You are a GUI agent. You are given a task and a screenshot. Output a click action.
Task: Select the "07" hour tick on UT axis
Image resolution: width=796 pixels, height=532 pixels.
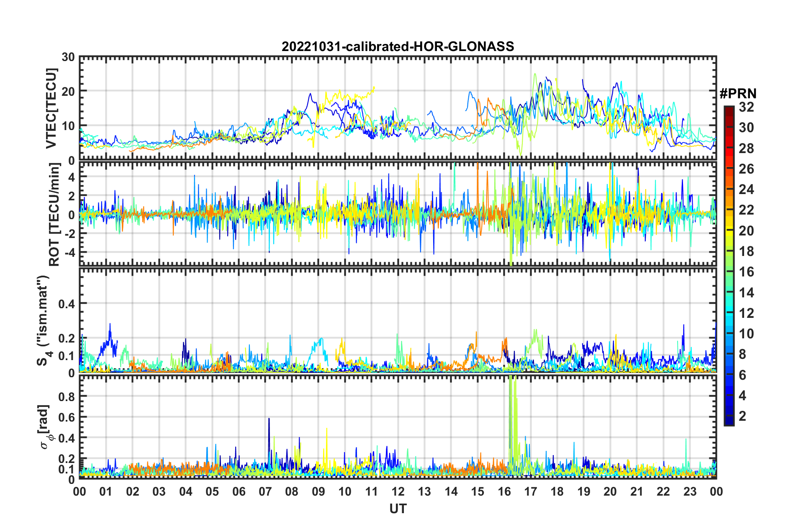click(x=265, y=492)
